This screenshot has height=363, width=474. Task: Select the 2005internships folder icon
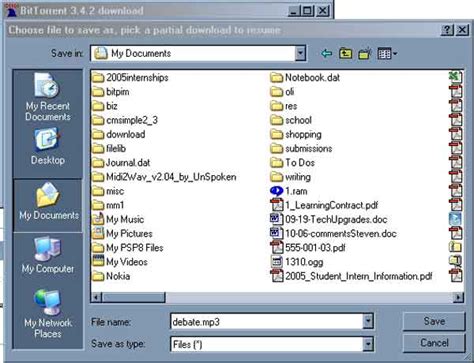click(x=98, y=78)
